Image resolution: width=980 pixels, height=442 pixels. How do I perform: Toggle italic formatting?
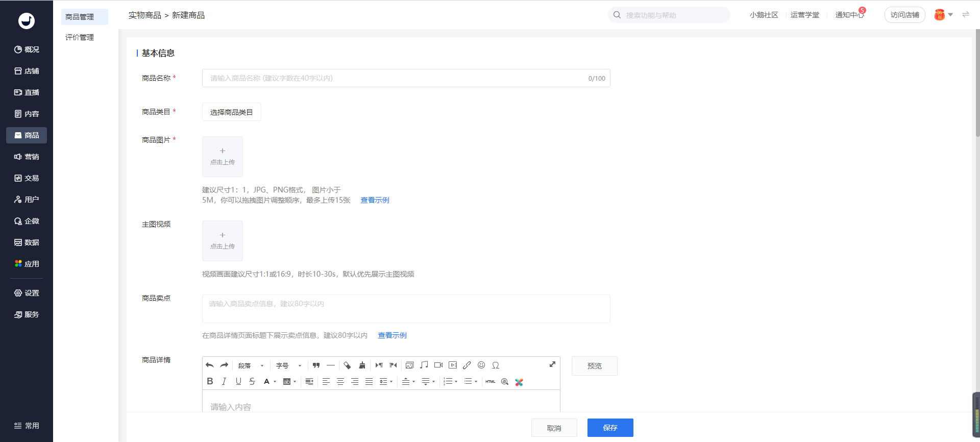[224, 381]
